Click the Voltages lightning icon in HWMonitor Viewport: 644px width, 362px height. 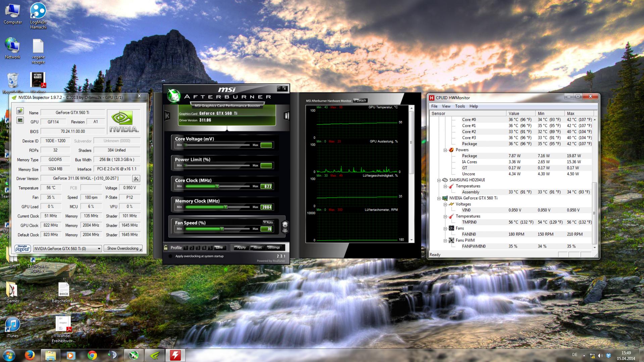point(451,204)
